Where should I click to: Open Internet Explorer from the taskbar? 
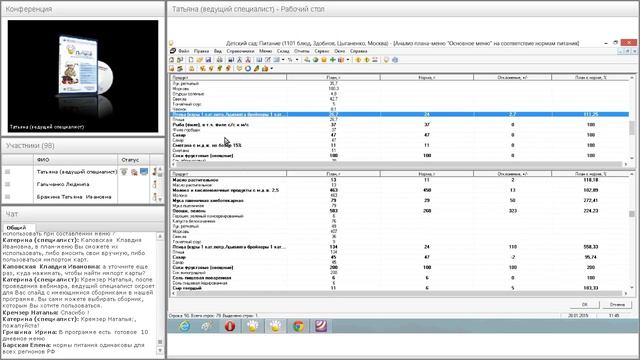coord(184,326)
